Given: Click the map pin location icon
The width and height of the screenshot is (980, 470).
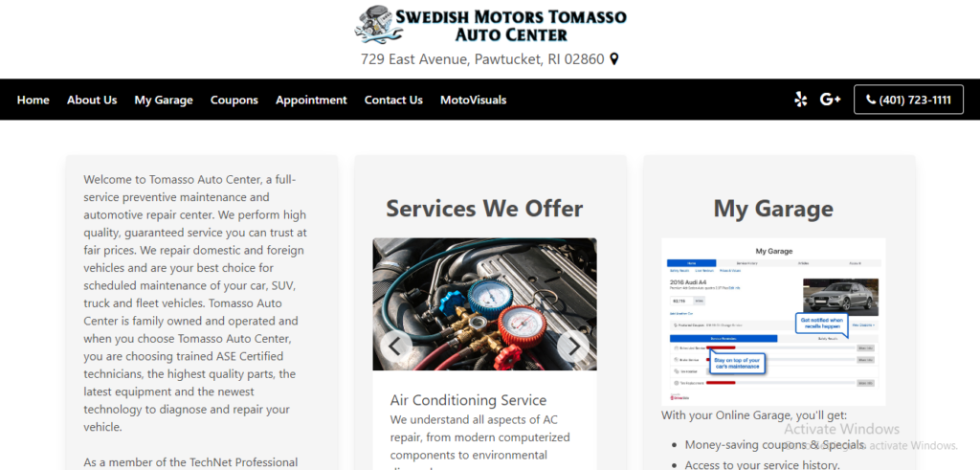Looking at the screenshot, I should tap(613, 59).
